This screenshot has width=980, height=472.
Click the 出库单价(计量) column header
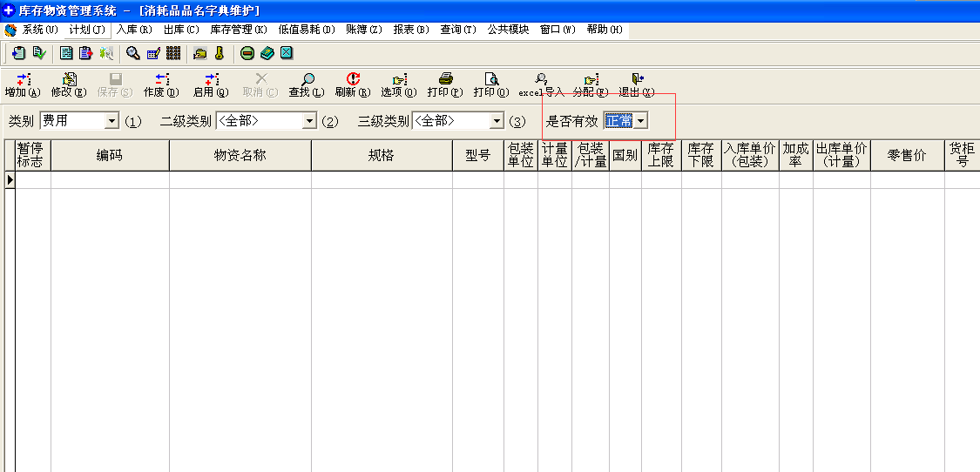coord(841,156)
